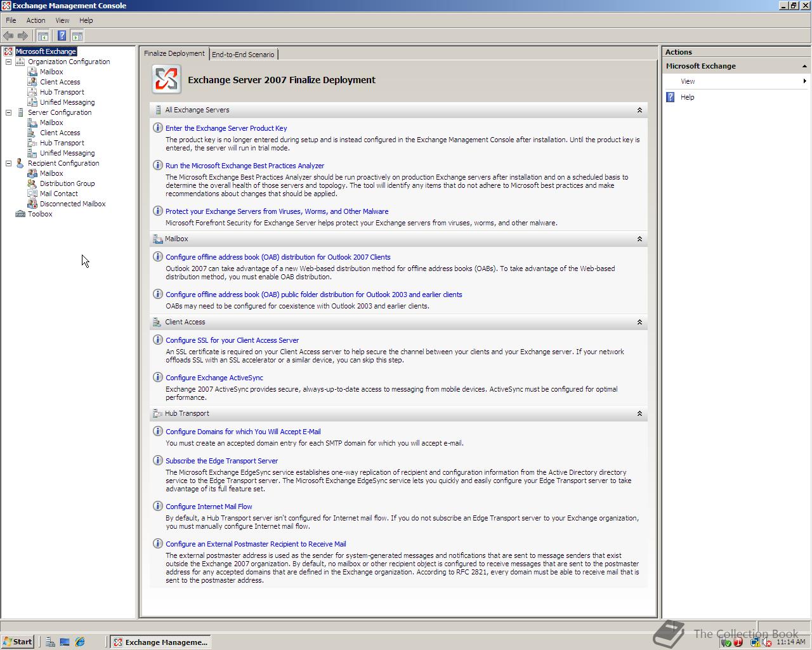
Task: Open Configure OAB distribution for Outlook 2007 Clients
Action: 278,257
